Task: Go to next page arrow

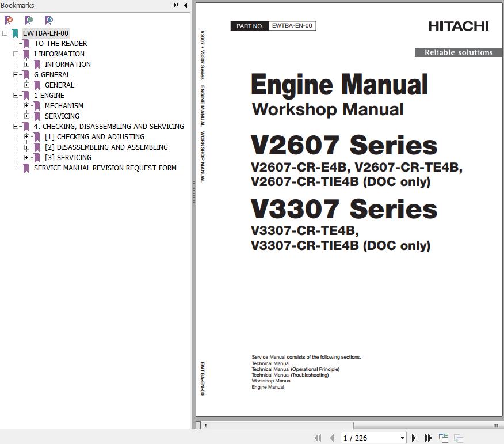Action: point(414,438)
